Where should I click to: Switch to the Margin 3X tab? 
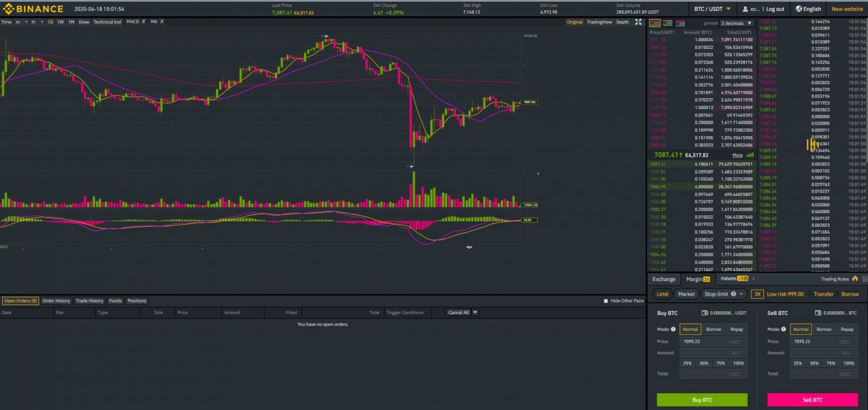[698, 279]
